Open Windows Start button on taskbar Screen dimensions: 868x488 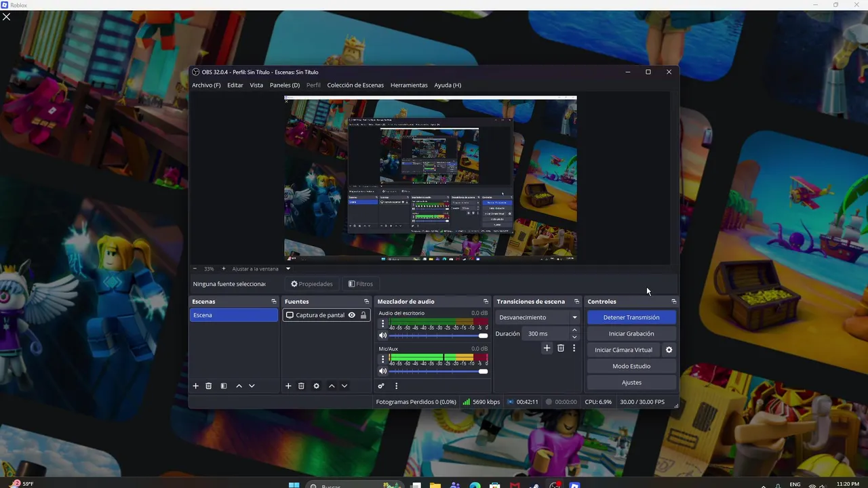tap(294, 485)
